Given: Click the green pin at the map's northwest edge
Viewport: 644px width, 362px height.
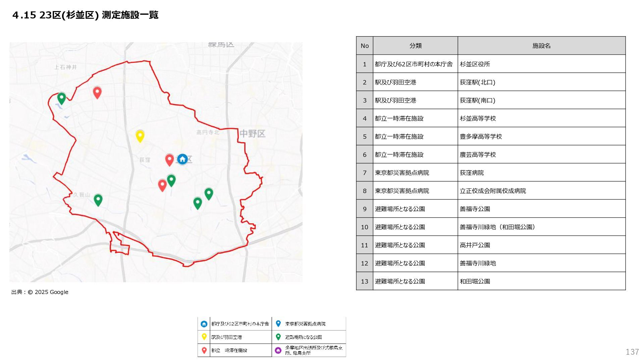Looking at the screenshot, I should click(x=61, y=98).
